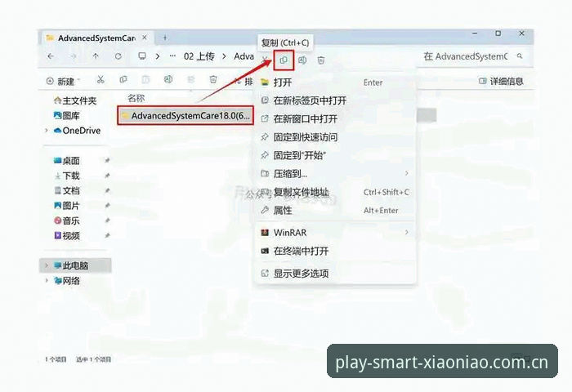This screenshot has height=392, width=572.
Task: Click the Cut scissors icon in toolbar
Action: (x=101, y=79)
